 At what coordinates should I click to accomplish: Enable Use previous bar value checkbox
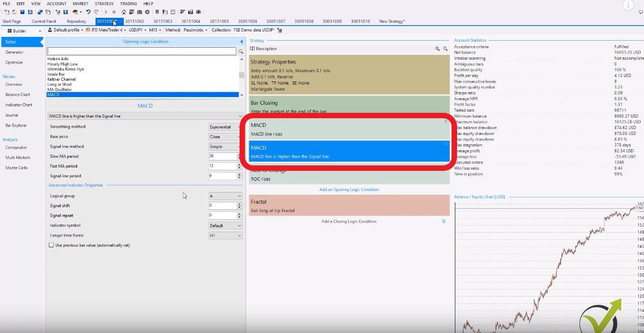[x=51, y=245]
